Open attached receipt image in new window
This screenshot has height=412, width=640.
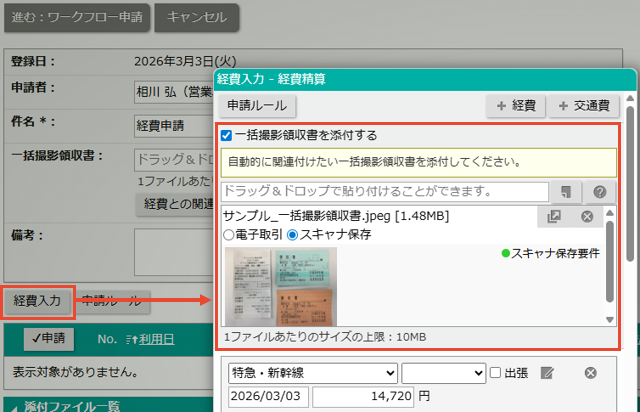(554, 216)
